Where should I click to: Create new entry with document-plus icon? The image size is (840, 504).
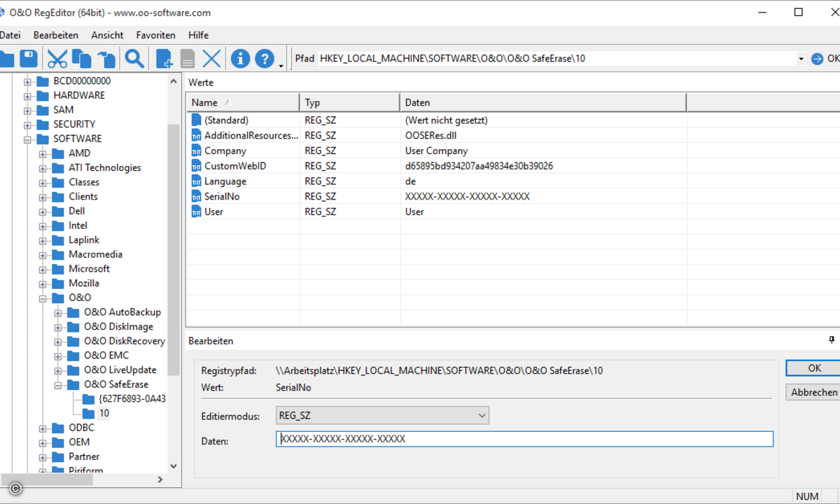(x=164, y=59)
